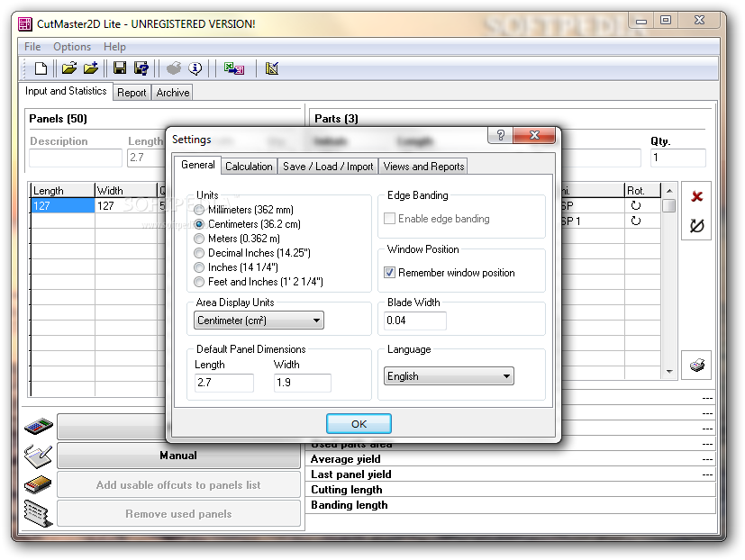Switch to the Calculation settings tab
Image resolution: width=745 pixels, height=560 pixels.
tap(249, 167)
